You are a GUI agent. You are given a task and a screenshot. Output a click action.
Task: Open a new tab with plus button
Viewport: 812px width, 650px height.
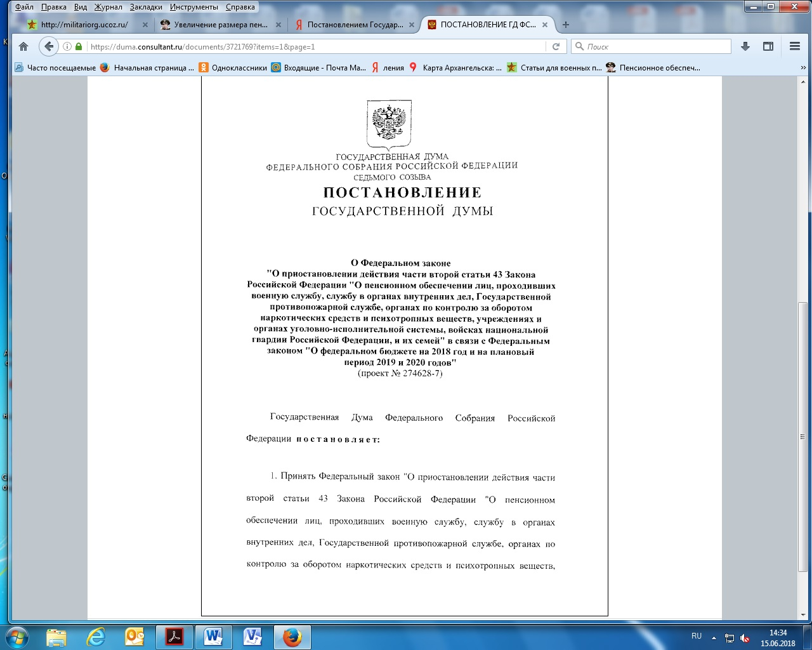[x=566, y=25]
